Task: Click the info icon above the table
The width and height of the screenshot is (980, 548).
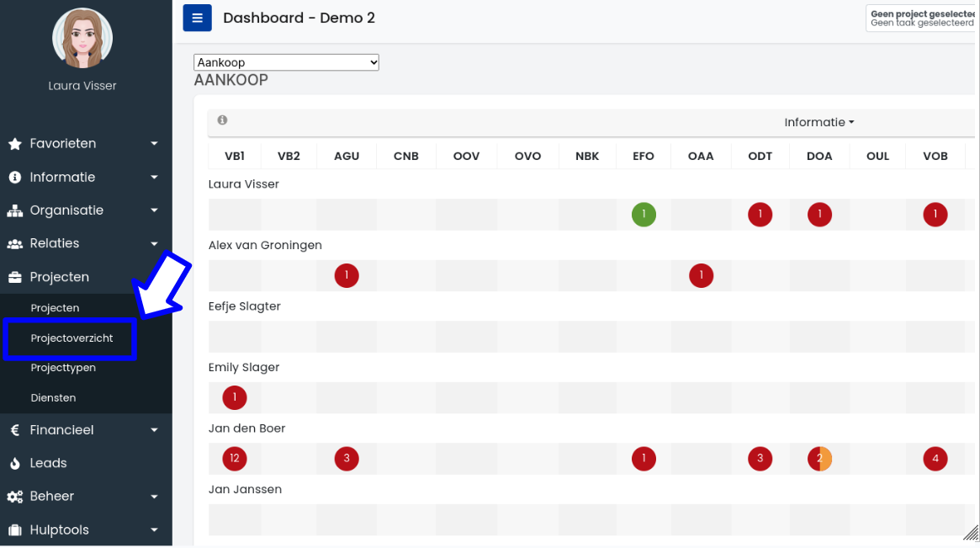Action: 222,120
